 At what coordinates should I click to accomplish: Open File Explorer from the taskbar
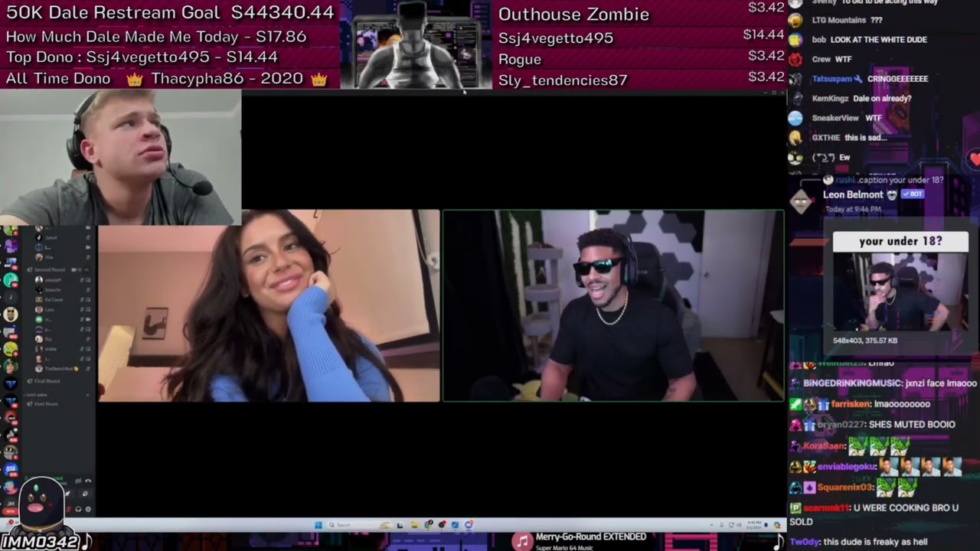point(415,525)
